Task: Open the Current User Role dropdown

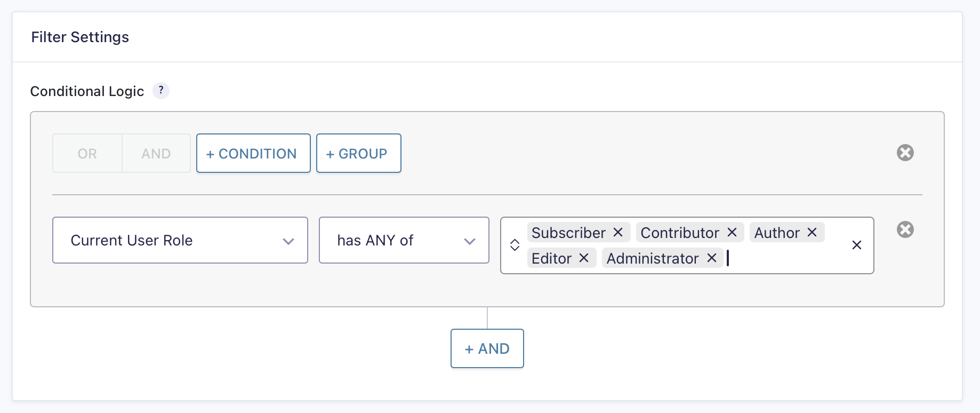Action: [x=180, y=240]
